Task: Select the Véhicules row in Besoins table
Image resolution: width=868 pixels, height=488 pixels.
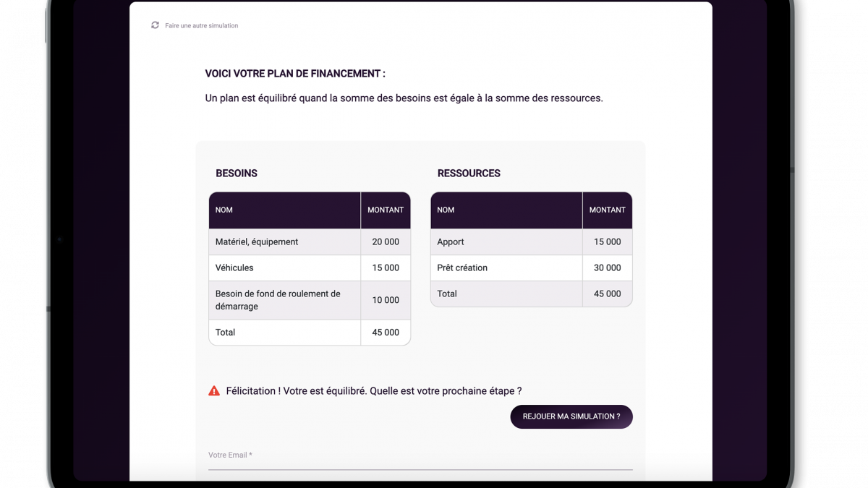Action: (x=310, y=268)
